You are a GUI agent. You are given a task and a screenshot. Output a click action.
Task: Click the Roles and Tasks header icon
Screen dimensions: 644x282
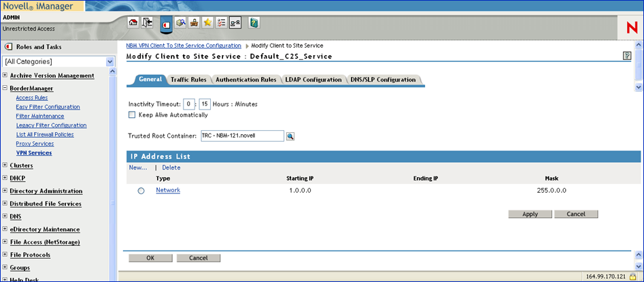point(9,46)
